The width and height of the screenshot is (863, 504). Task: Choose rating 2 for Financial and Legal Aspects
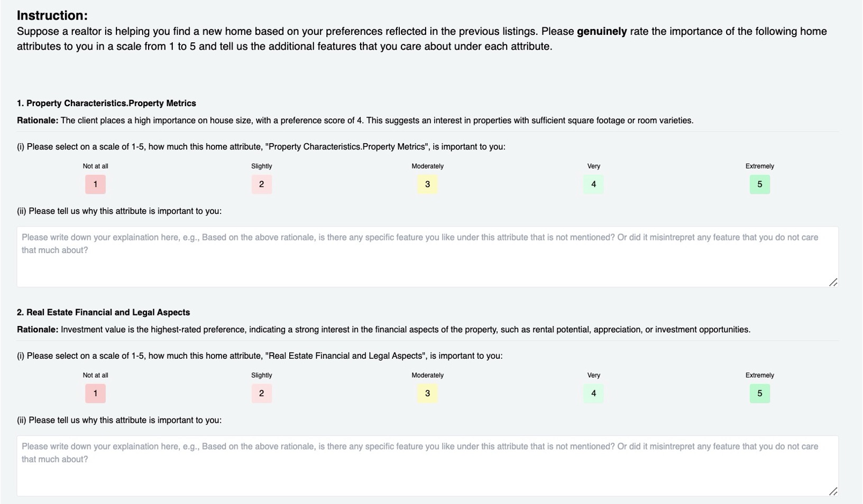(x=261, y=394)
